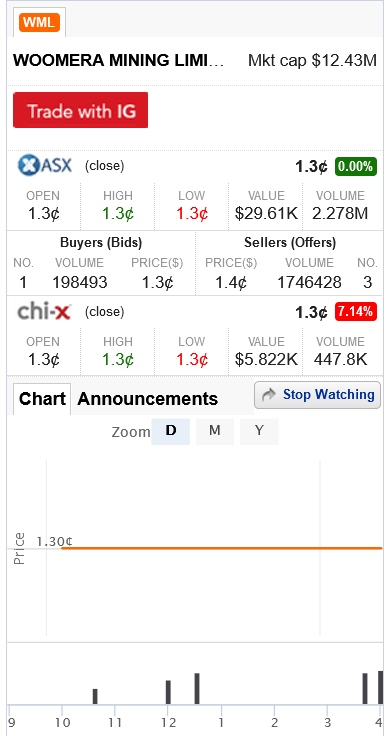Set chart zoom to M (month)
This screenshot has height=736, width=389.
pyautogui.click(x=214, y=431)
